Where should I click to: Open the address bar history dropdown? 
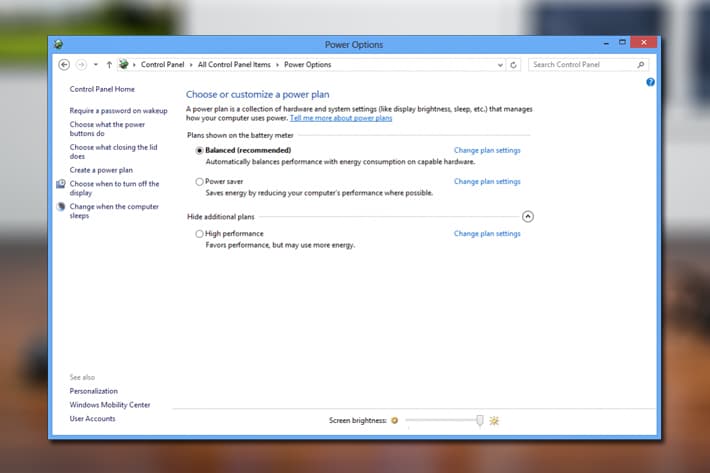click(x=500, y=65)
